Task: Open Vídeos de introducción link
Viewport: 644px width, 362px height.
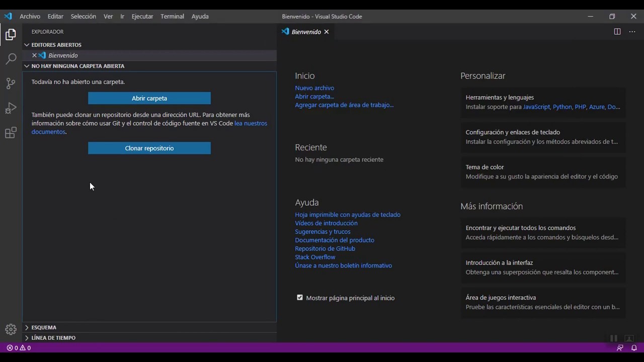Action: pyautogui.click(x=326, y=223)
